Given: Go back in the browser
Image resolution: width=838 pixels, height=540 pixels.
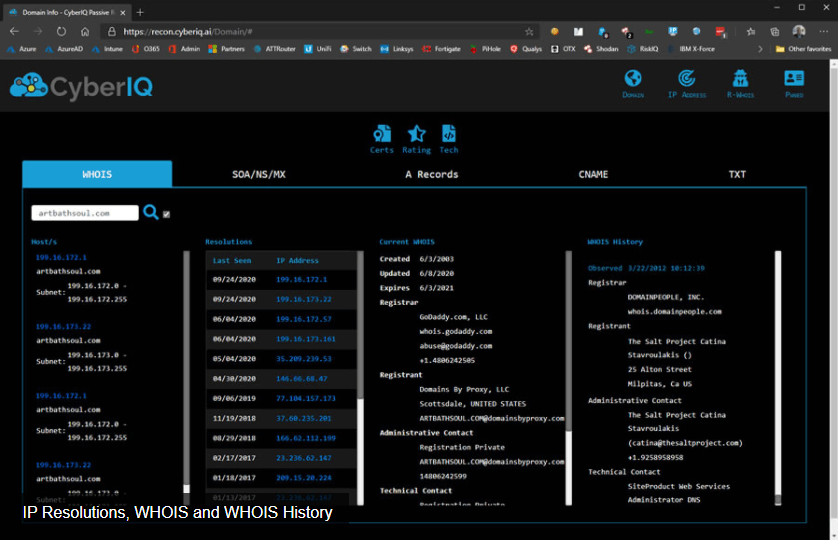Looking at the screenshot, I should 14,32.
